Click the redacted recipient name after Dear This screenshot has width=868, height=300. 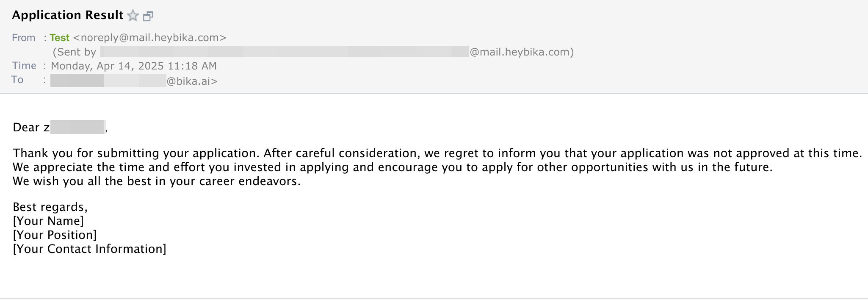point(78,127)
